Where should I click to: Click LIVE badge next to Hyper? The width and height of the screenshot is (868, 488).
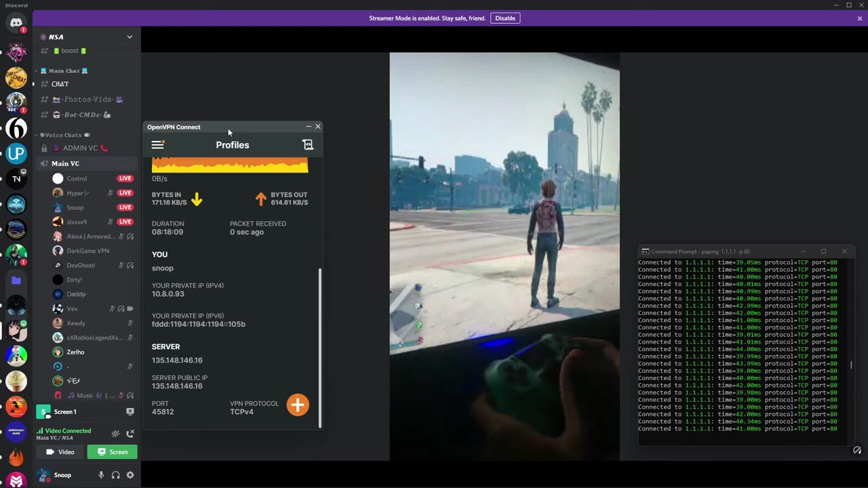(x=125, y=193)
